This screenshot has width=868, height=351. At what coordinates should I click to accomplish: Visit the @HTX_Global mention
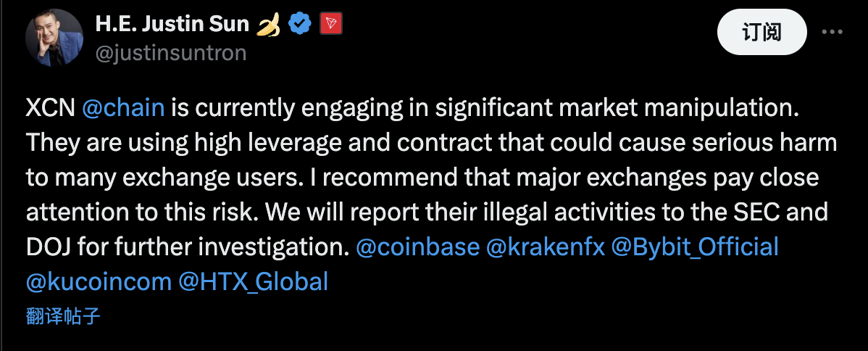tap(254, 281)
